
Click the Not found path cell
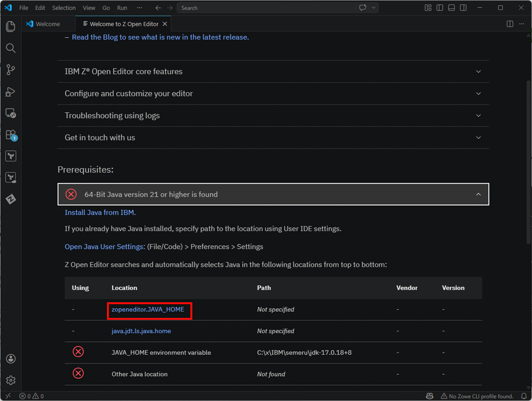coord(271,374)
